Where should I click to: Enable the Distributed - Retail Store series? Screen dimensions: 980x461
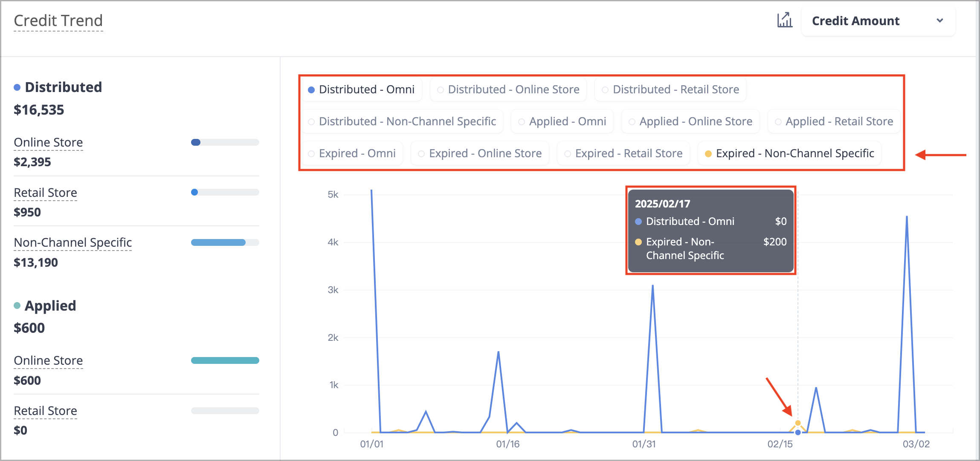tap(670, 89)
